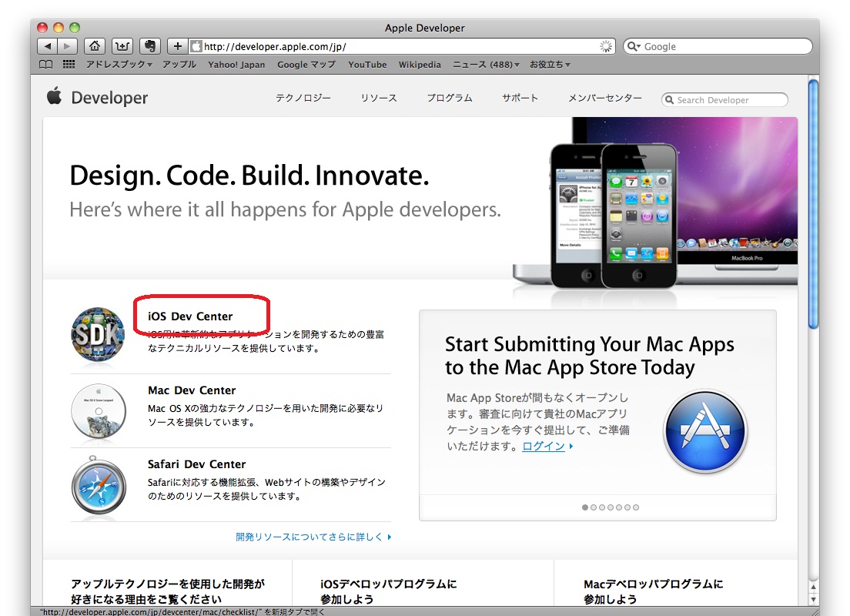Click the vertical page scrollbar thumb
The height and width of the screenshot is (616, 850).
tap(813, 204)
